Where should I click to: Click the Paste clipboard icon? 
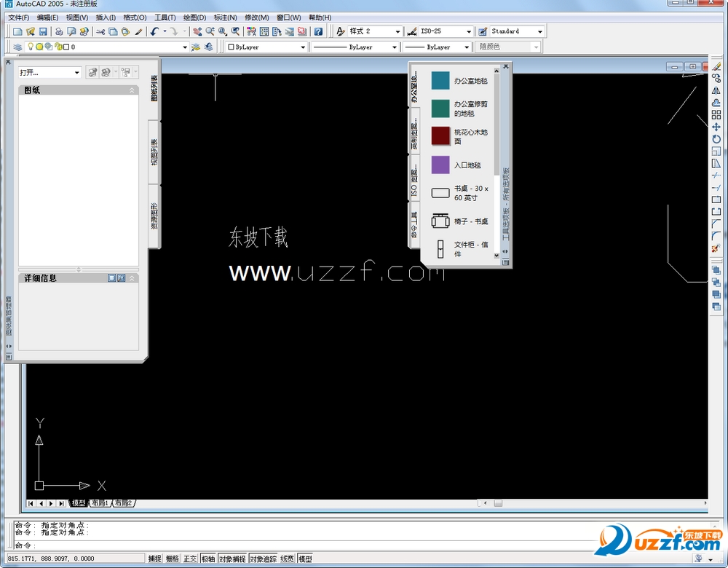[125, 31]
